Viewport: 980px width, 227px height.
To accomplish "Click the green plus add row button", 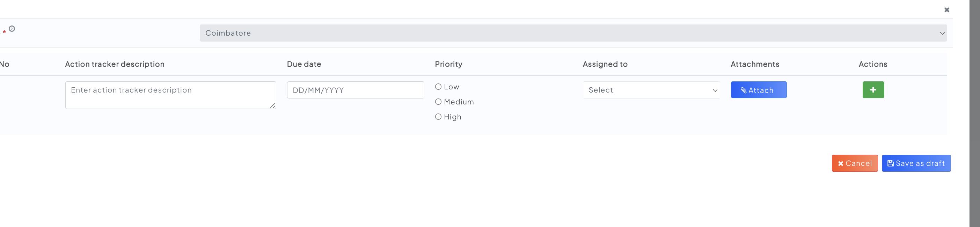I will 873,90.
